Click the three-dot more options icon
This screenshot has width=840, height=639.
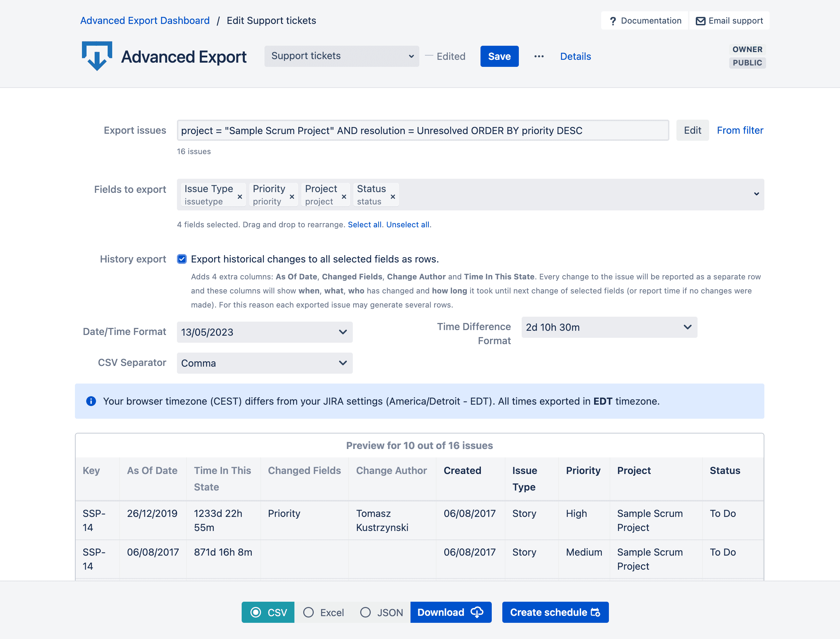[539, 56]
